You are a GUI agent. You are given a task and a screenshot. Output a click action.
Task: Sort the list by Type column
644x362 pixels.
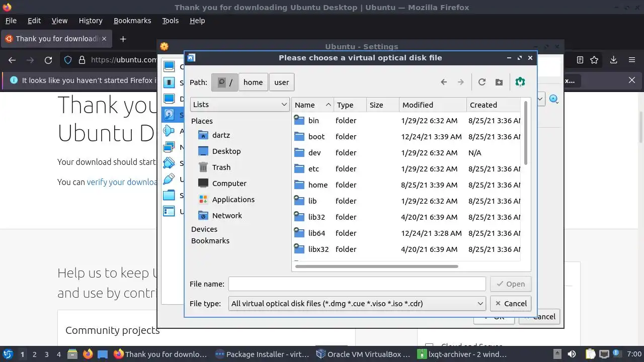(x=350, y=105)
